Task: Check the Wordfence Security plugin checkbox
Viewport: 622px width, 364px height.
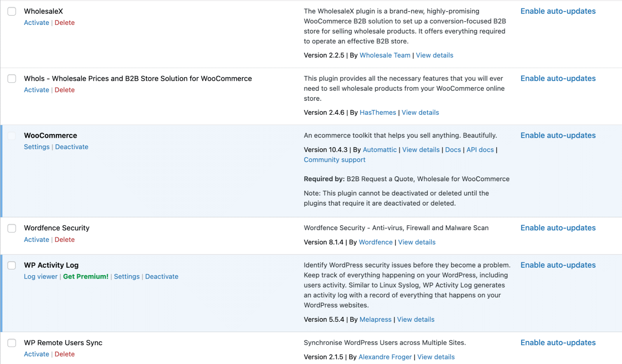Action: [12, 228]
